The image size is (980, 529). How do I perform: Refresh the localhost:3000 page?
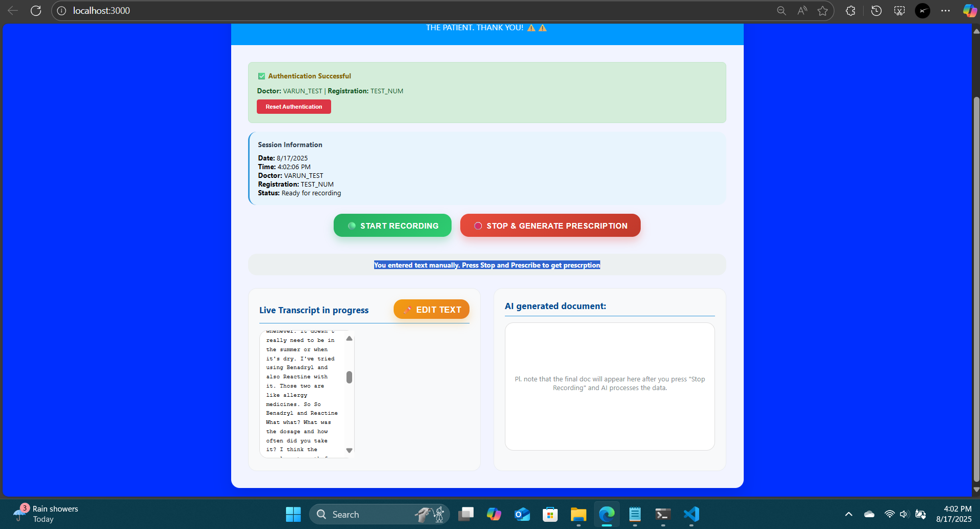coord(36,10)
